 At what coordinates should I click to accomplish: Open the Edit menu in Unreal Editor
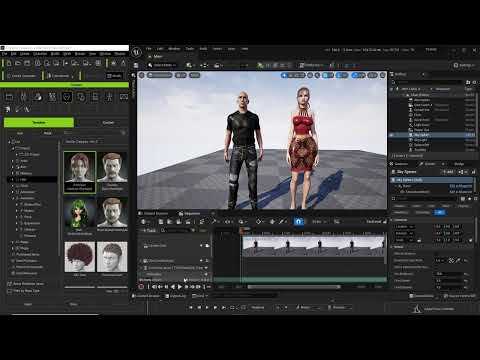(160, 49)
